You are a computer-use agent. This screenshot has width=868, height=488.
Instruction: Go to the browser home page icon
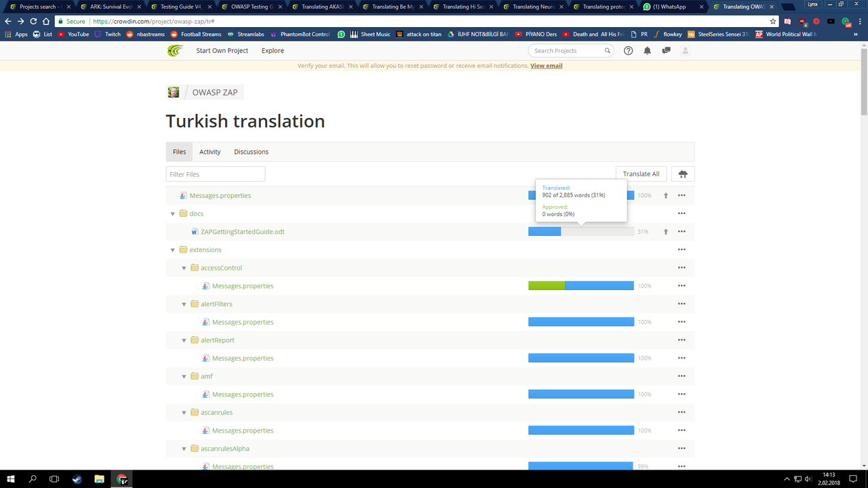pos(46,21)
